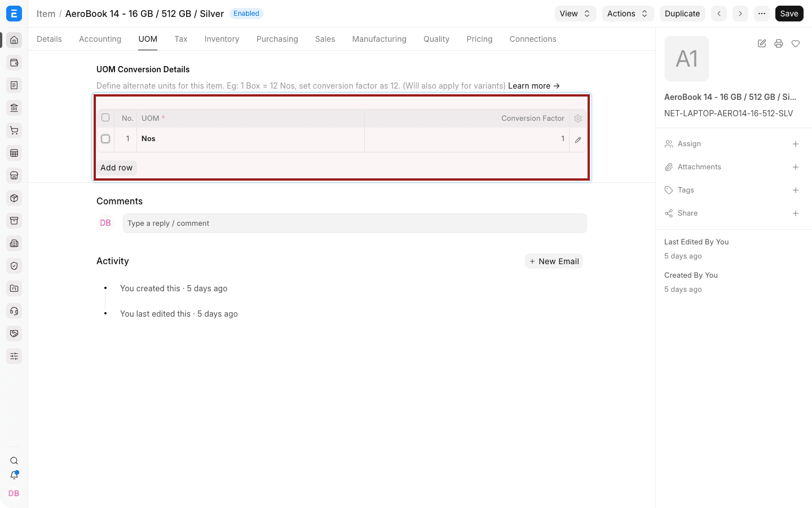This screenshot has width=812, height=508.
Task: Go to the previous item with the left chevron
Action: click(719, 14)
